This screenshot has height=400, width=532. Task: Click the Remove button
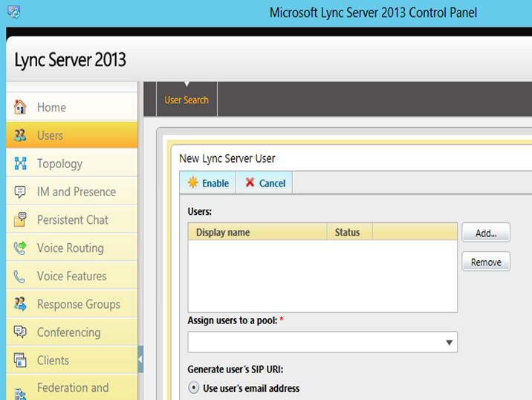[x=486, y=262]
